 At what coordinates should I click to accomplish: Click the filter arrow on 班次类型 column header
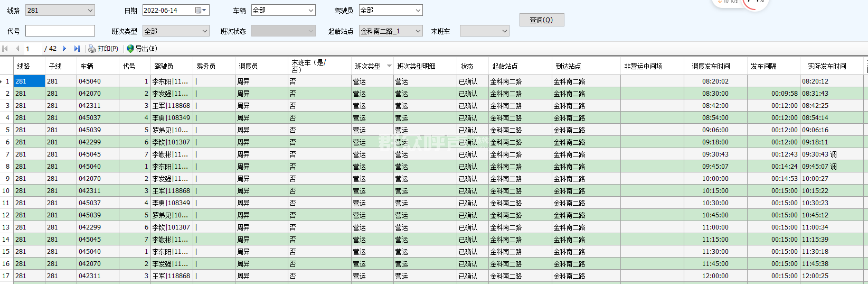pyautogui.click(x=389, y=66)
